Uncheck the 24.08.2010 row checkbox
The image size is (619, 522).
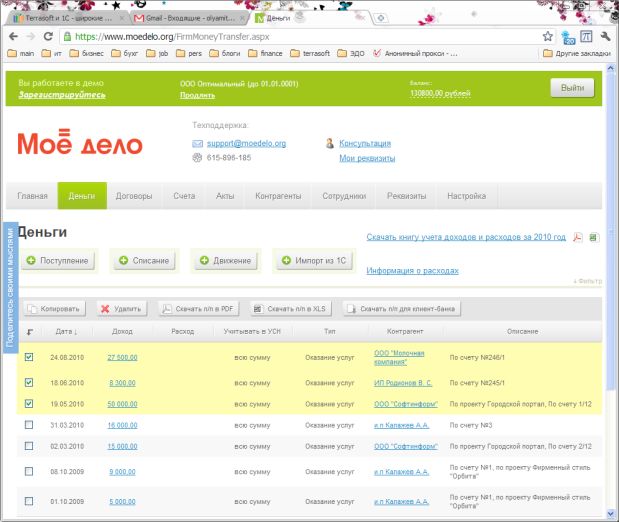click(28, 357)
